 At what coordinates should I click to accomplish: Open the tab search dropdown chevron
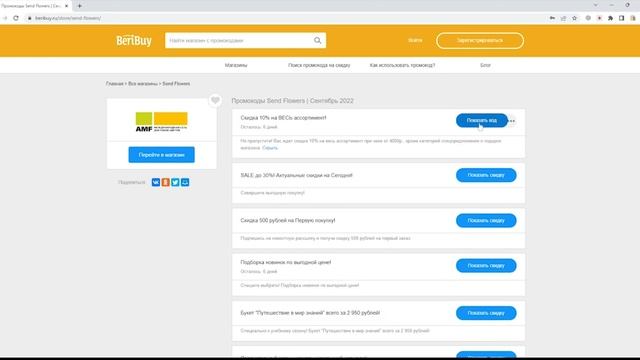(x=596, y=5)
